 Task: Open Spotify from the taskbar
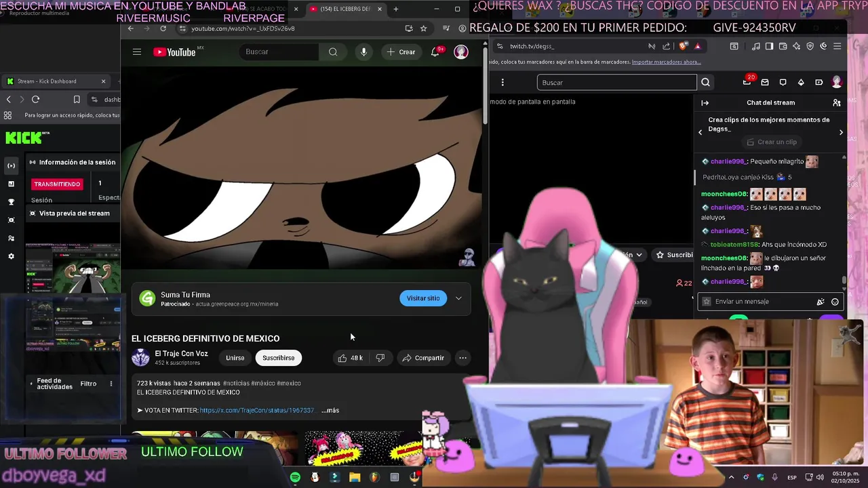click(295, 477)
